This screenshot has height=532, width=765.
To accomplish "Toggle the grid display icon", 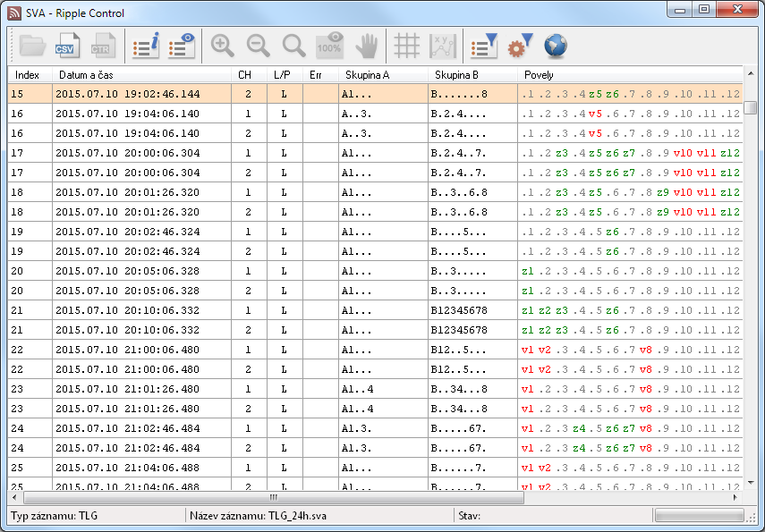I will pyautogui.click(x=407, y=46).
